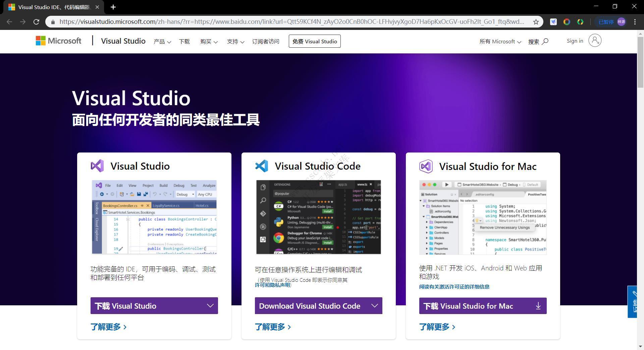Open the 支持 menu item
Viewport: 644px width, 350px height.
[235, 42]
